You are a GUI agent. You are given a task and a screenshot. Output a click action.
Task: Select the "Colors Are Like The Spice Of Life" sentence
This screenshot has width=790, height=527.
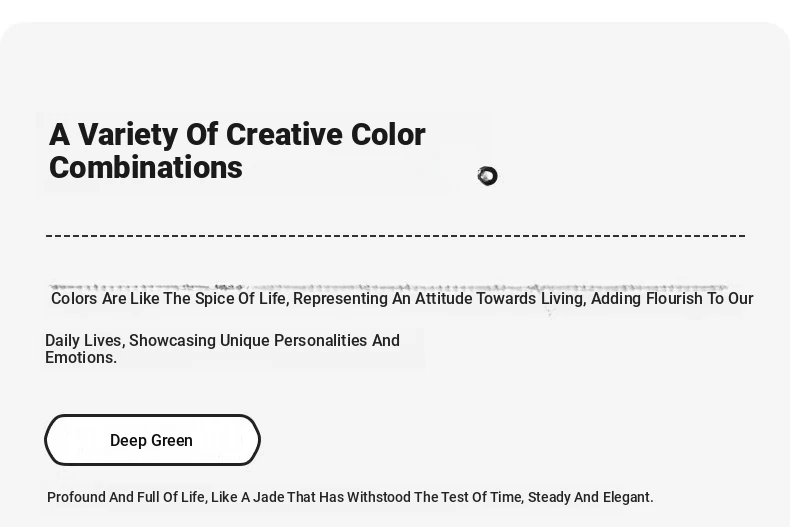169,298
